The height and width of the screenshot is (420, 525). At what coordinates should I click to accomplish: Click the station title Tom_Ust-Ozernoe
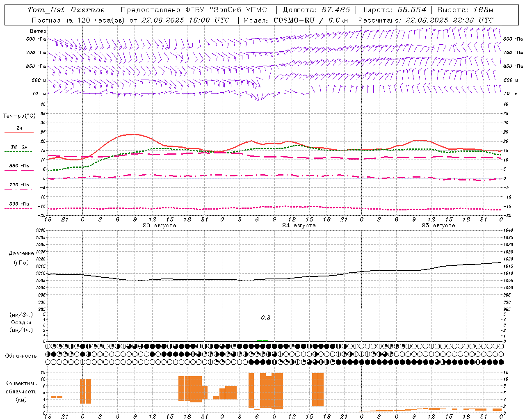(66, 10)
